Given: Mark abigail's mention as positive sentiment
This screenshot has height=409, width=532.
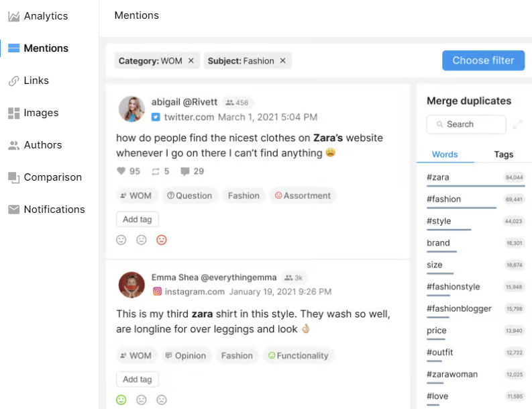Looking at the screenshot, I should click(x=121, y=240).
